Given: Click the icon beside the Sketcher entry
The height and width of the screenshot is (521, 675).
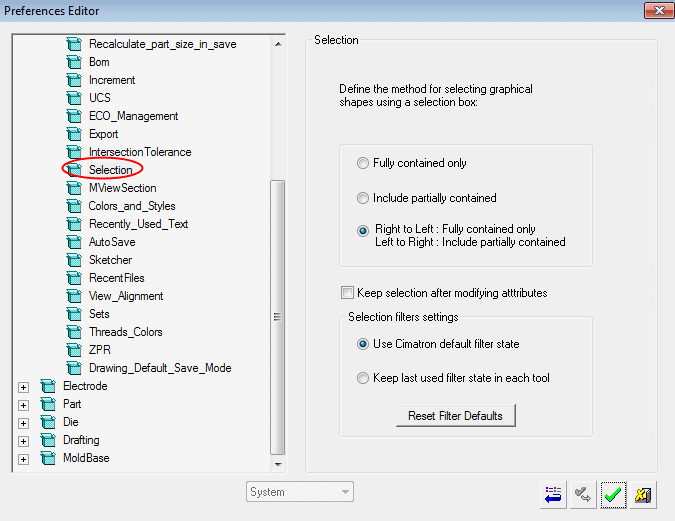Looking at the screenshot, I should click(x=73, y=260).
